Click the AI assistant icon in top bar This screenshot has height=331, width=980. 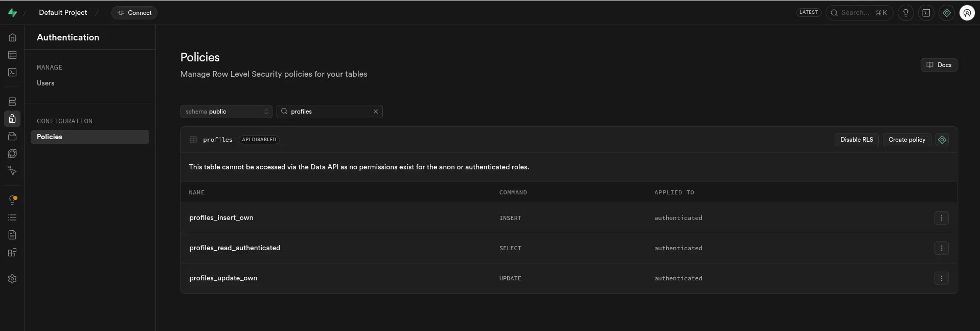pyautogui.click(x=946, y=13)
